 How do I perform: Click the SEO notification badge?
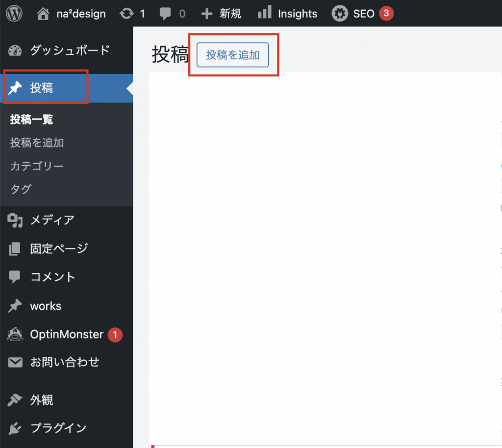click(386, 13)
